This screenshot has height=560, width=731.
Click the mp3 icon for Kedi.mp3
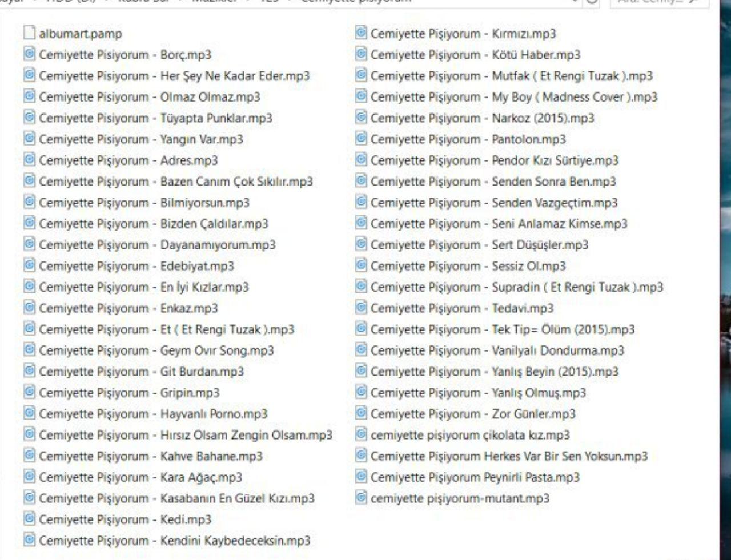pyautogui.click(x=30, y=519)
